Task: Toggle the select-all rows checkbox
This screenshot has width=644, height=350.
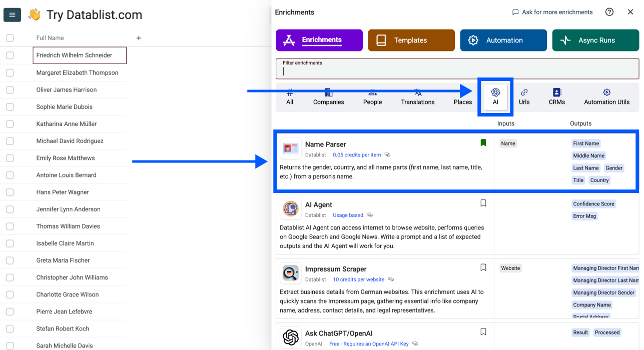Action: 10,38
